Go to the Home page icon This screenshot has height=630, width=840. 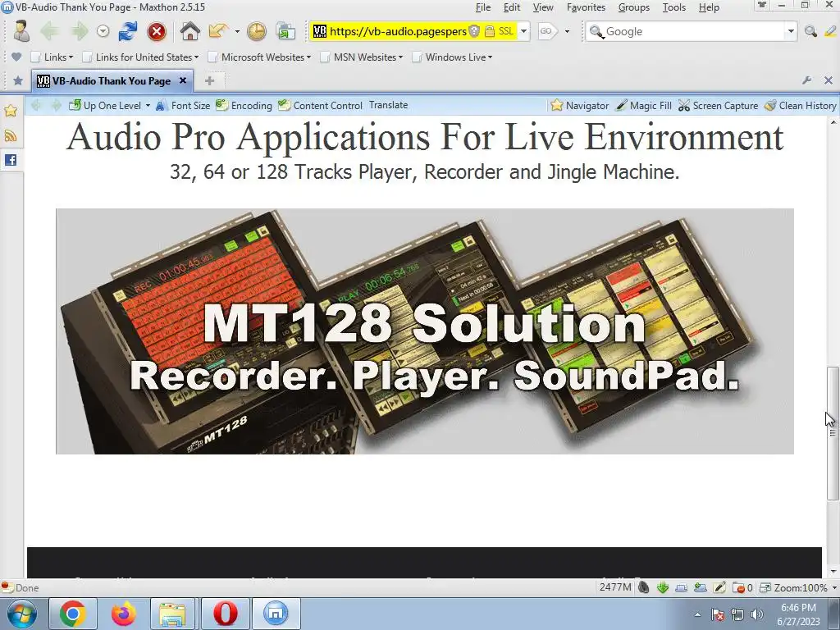[189, 31]
